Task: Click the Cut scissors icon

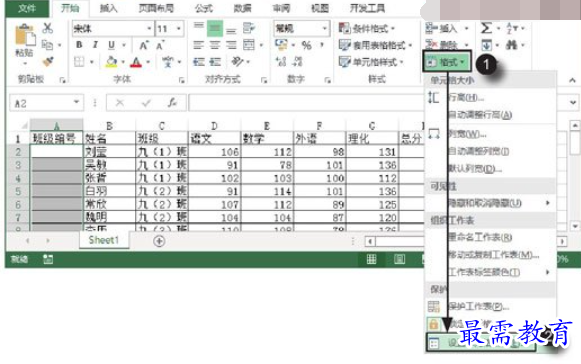Action: click(x=48, y=28)
